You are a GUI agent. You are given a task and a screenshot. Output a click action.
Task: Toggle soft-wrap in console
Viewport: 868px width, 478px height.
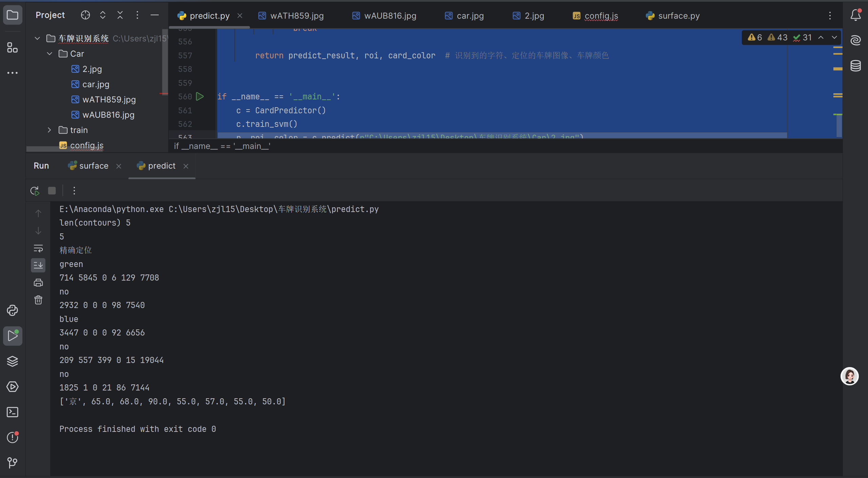38,248
